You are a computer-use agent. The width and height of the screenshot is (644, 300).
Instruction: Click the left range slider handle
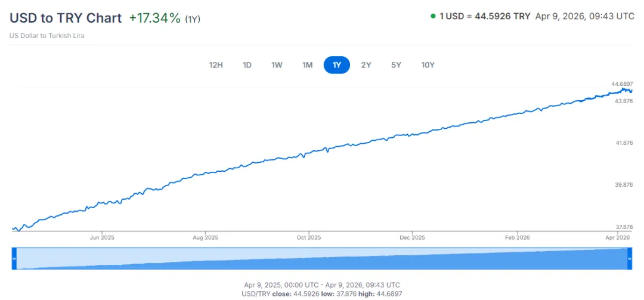pos(14,258)
